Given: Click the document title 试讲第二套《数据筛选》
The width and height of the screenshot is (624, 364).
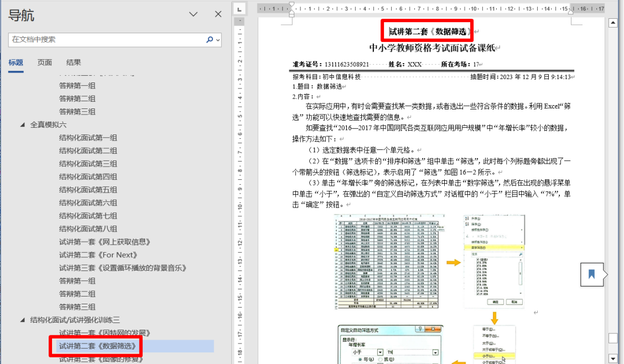Looking at the screenshot, I should coord(430,32).
